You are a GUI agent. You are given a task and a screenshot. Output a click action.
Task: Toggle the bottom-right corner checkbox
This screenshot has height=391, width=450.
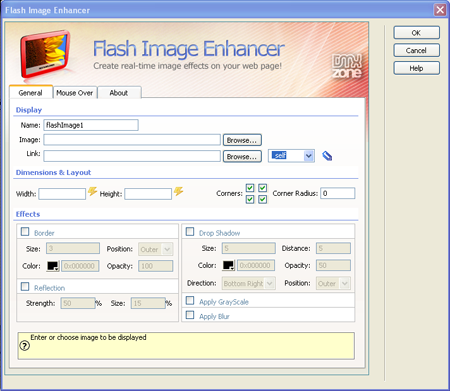click(263, 199)
